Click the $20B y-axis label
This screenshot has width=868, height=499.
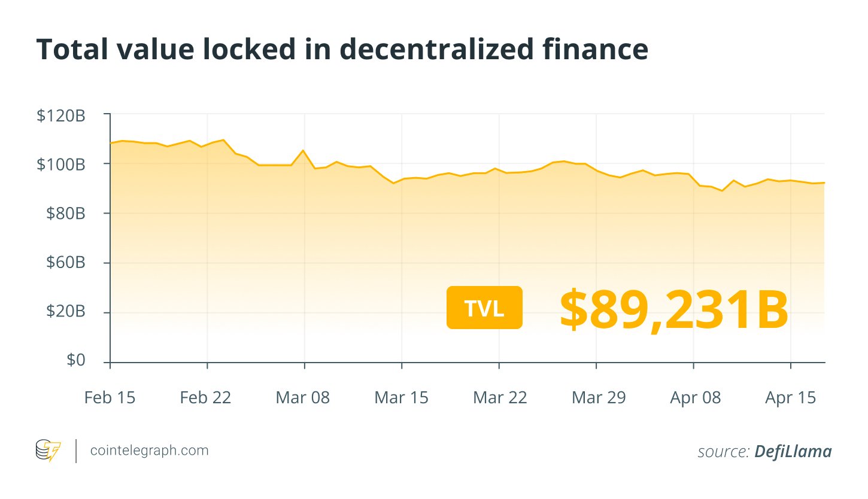pos(65,312)
